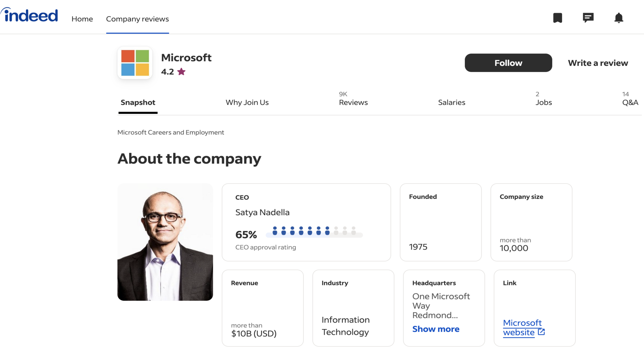The height and width of the screenshot is (362, 644).
Task: Open the Microsoft website link
Action: pos(522,327)
